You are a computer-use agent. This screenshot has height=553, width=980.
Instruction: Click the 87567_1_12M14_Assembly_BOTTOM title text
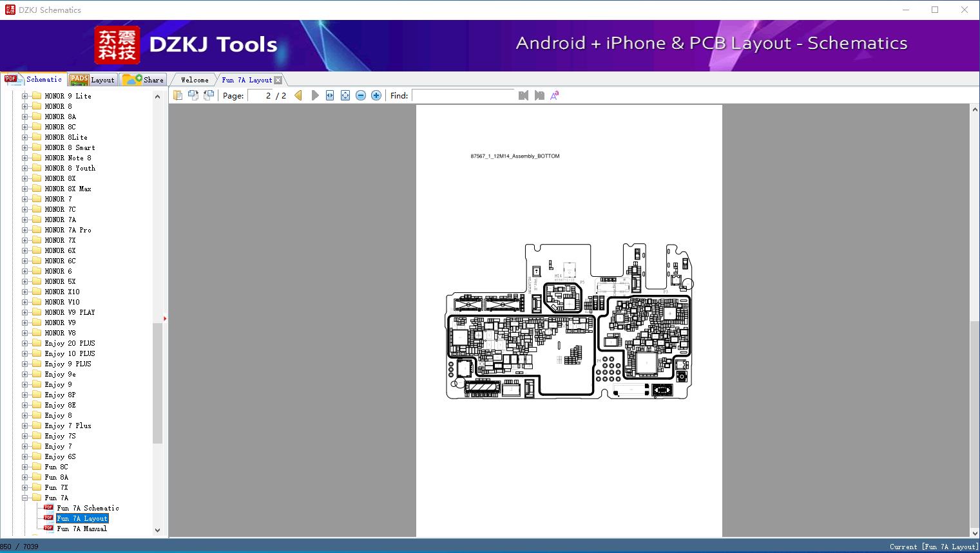coord(515,156)
